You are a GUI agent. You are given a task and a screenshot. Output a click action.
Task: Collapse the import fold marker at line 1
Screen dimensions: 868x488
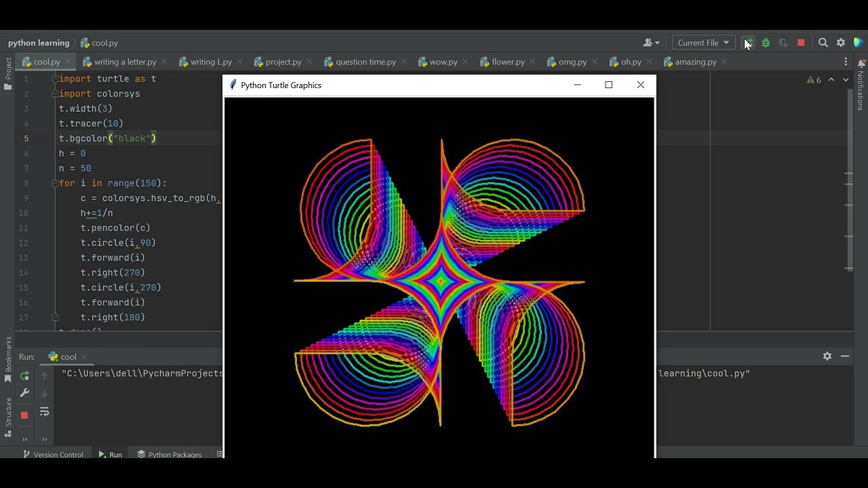click(x=54, y=79)
